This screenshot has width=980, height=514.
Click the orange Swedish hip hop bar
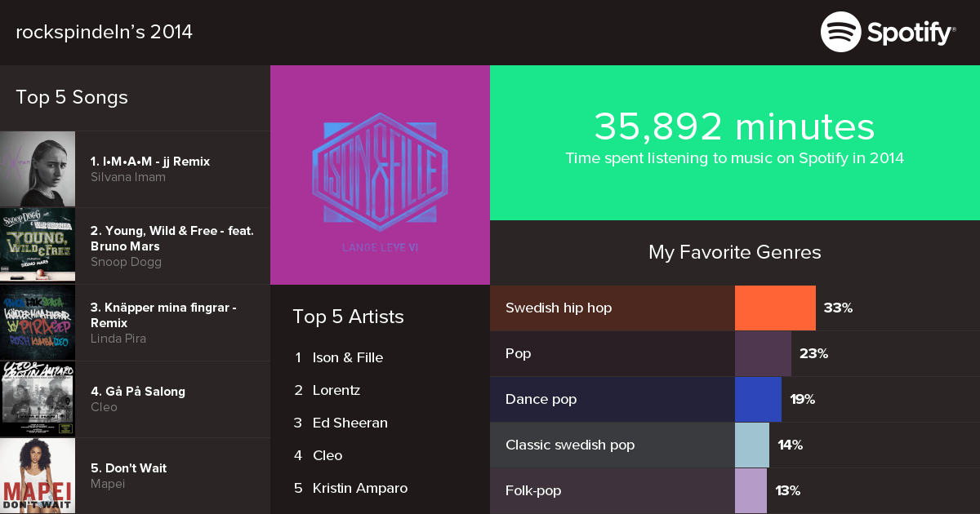[x=775, y=308]
